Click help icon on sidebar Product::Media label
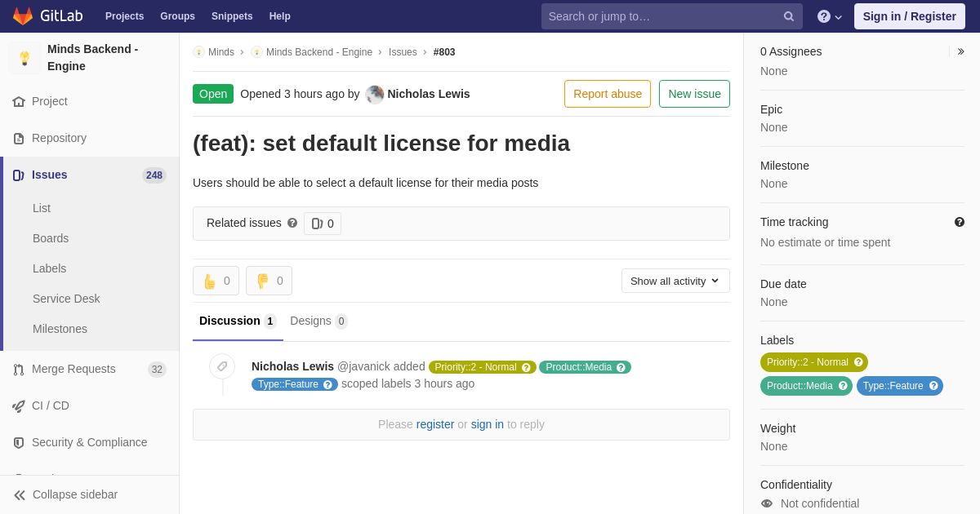The height and width of the screenshot is (514, 980). (843, 386)
